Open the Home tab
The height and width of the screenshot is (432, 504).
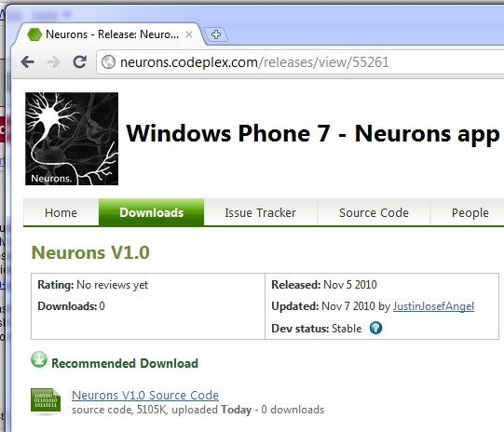point(61,212)
